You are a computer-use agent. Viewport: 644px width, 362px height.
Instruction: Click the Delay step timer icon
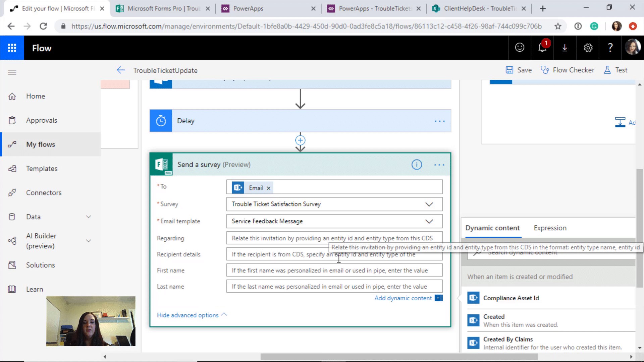click(x=161, y=121)
